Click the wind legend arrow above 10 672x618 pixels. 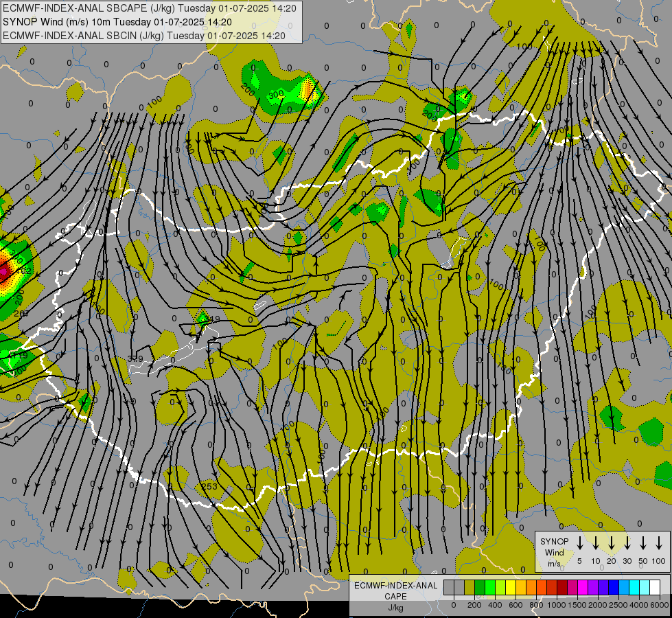click(596, 542)
